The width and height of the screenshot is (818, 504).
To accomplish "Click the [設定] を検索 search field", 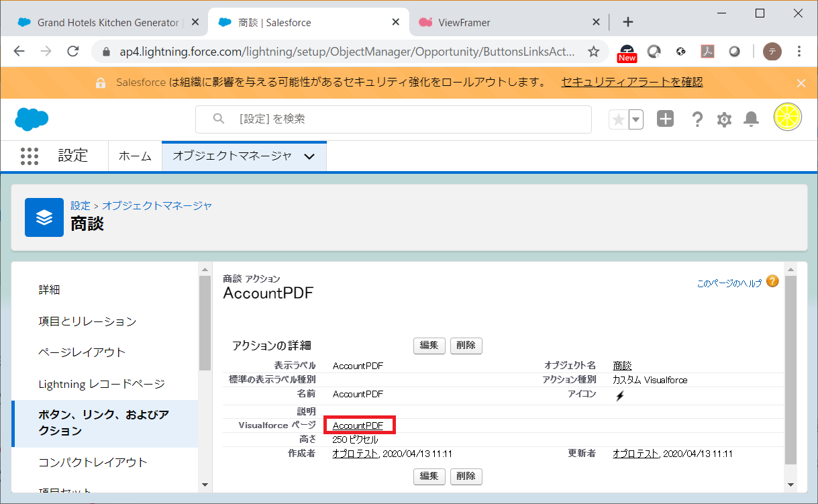I will click(x=403, y=119).
